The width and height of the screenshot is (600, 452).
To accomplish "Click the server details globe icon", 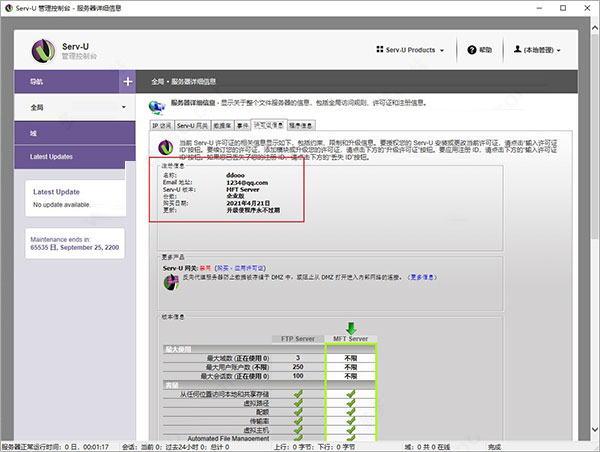I will point(156,105).
